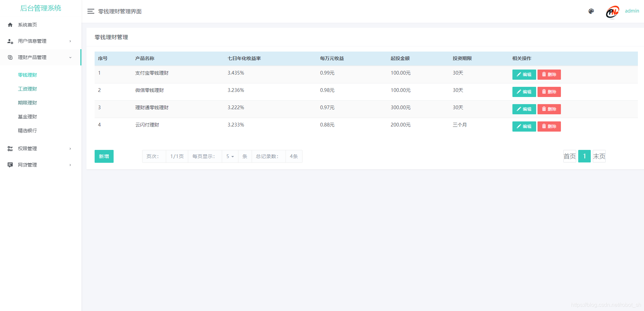Click the 微信零钱理财 product name cell

[150, 90]
